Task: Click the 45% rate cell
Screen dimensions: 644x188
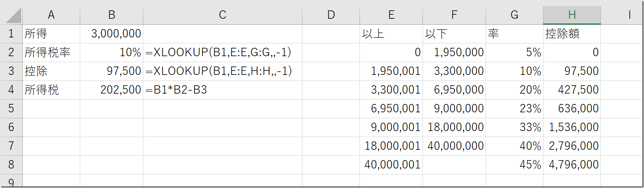Action: click(x=514, y=165)
